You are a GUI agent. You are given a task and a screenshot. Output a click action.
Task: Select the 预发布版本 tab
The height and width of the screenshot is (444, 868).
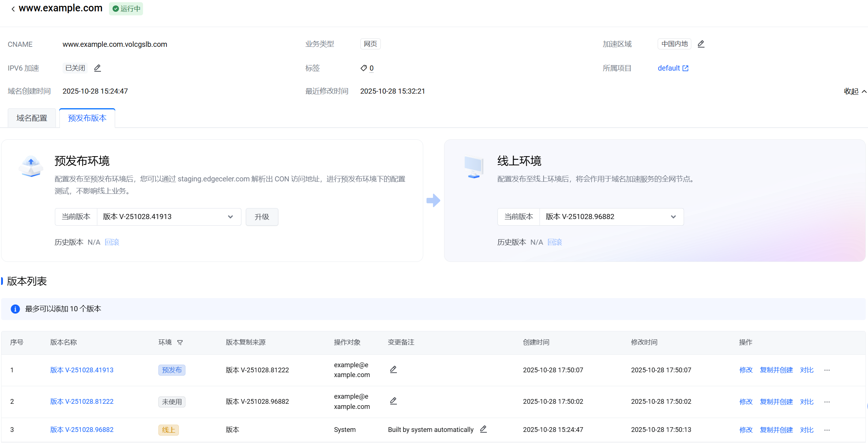pyautogui.click(x=87, y=118)
